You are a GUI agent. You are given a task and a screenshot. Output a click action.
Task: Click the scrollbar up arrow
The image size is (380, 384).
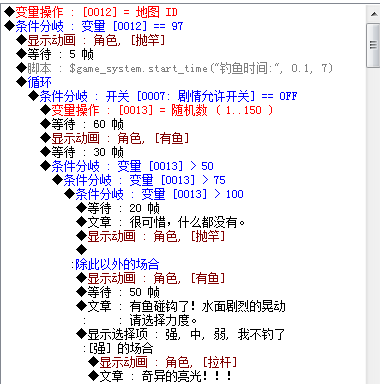(373, 14)
